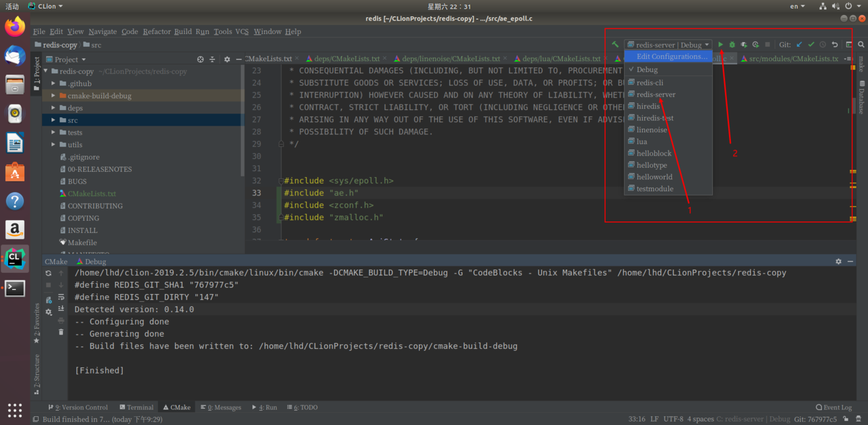Click the CMake panel trash clear icon

click(61, 332)
